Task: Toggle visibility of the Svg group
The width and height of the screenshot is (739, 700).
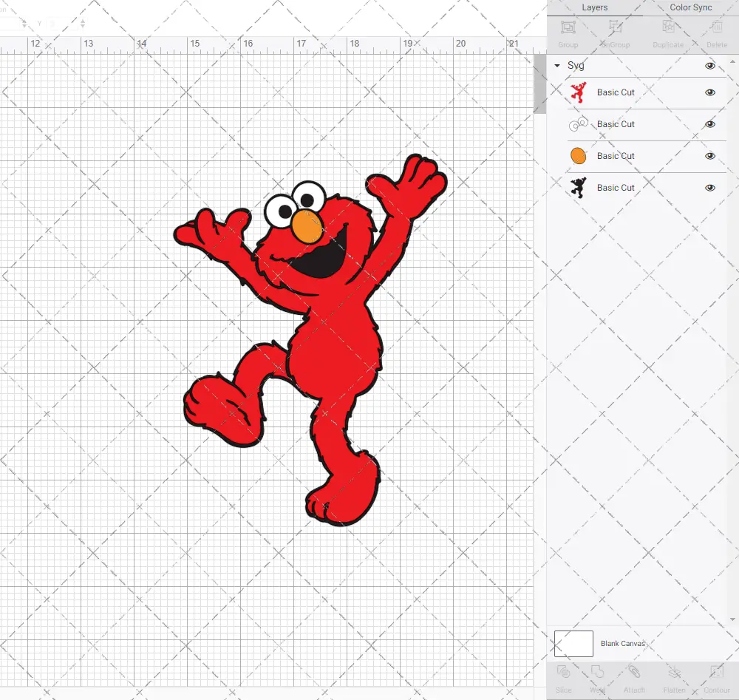Action: tap(710, 66)
